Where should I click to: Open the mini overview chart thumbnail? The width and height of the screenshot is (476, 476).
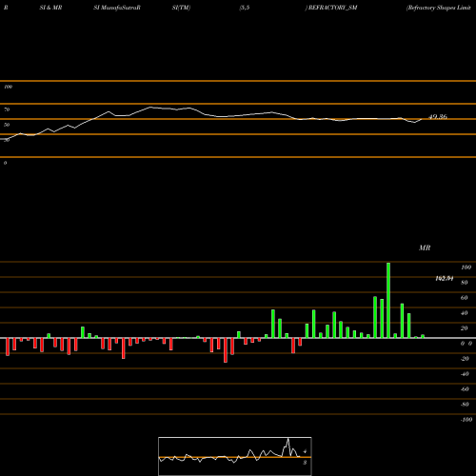[235, 456]
